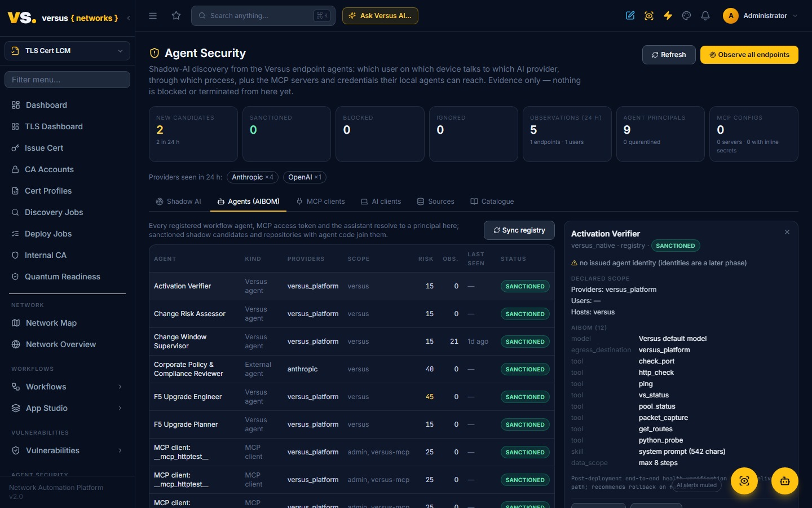Open Network Map in the sidebar
Viewport: 812px width, 508px height.
click(51, 323)
